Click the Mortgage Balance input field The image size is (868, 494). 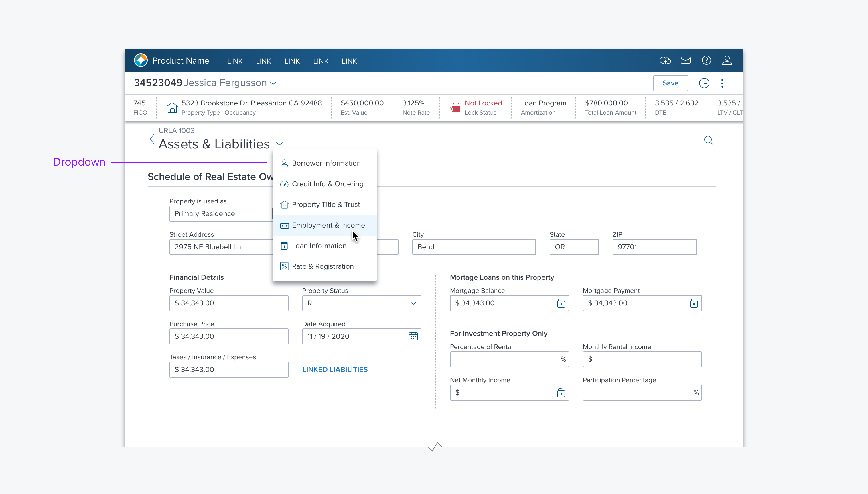tap(509, 303)
